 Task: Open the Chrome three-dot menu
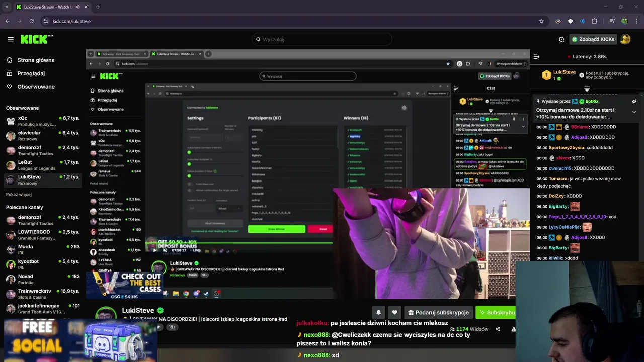[x=636, y=21]
